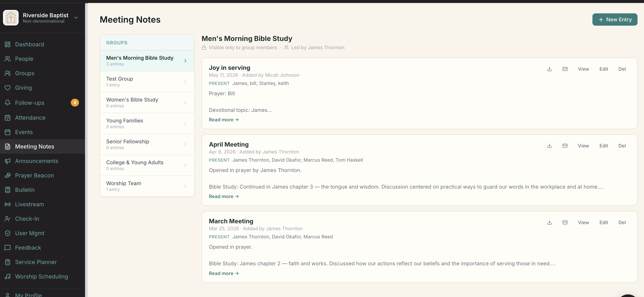Screen dimensions: 644x297
Task: Click the Bulletin bookmark icon
Action: tap(8, 190)
